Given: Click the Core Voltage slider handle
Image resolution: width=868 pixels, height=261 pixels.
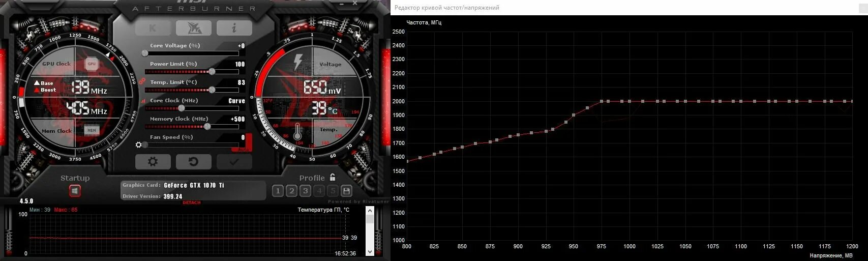Looking at the screenshot, I should 145,53.
